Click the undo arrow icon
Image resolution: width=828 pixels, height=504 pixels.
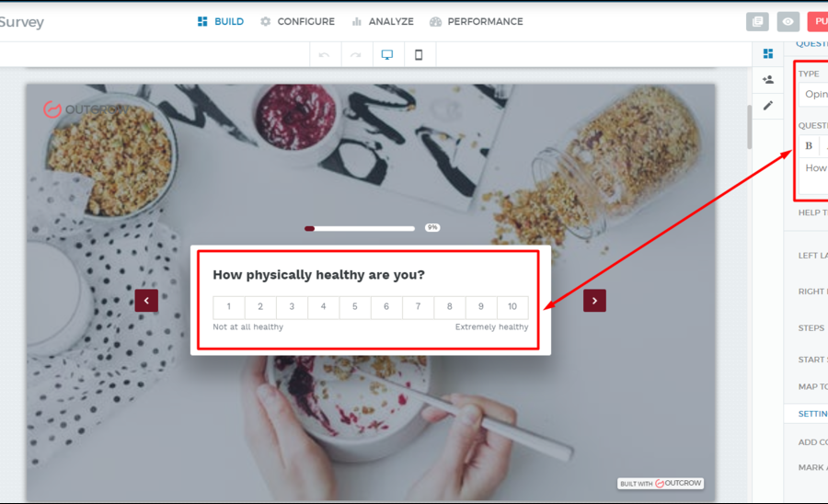324,55
